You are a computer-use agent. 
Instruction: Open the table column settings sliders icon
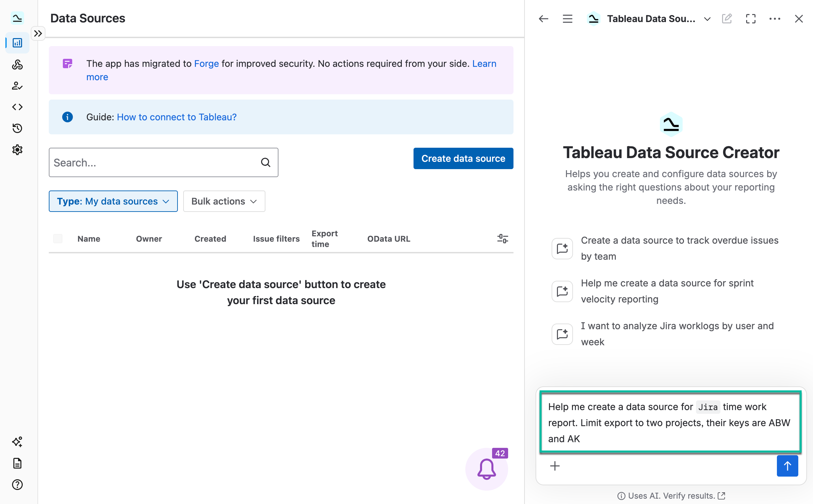click(502, 239)
